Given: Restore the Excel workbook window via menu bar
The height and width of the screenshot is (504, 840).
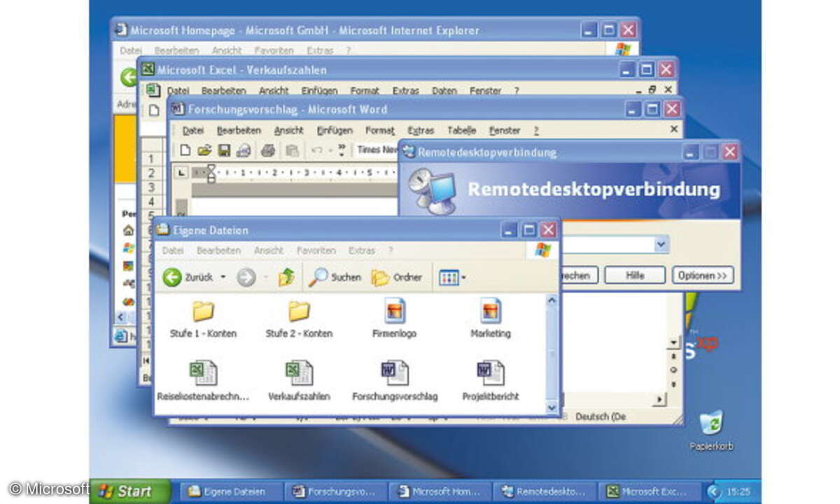Looking at the screenshot, I should 652,90.
